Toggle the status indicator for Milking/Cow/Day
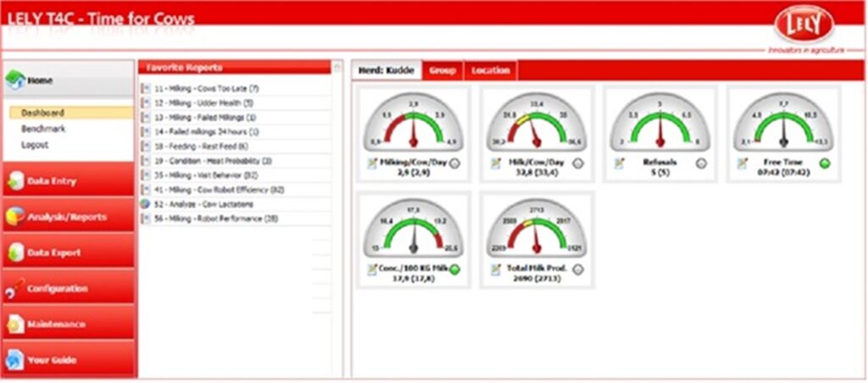Viewport: 868px width, 383px height. coord(455,164)
